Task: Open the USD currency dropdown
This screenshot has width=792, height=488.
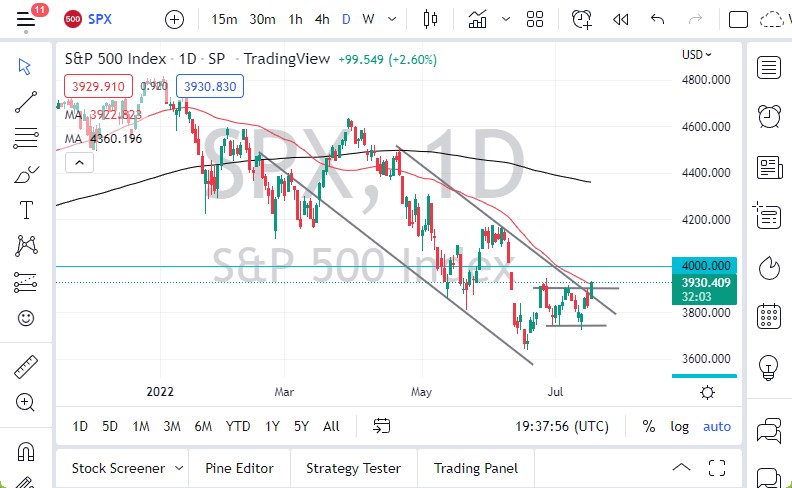Action: coord(697,55)
